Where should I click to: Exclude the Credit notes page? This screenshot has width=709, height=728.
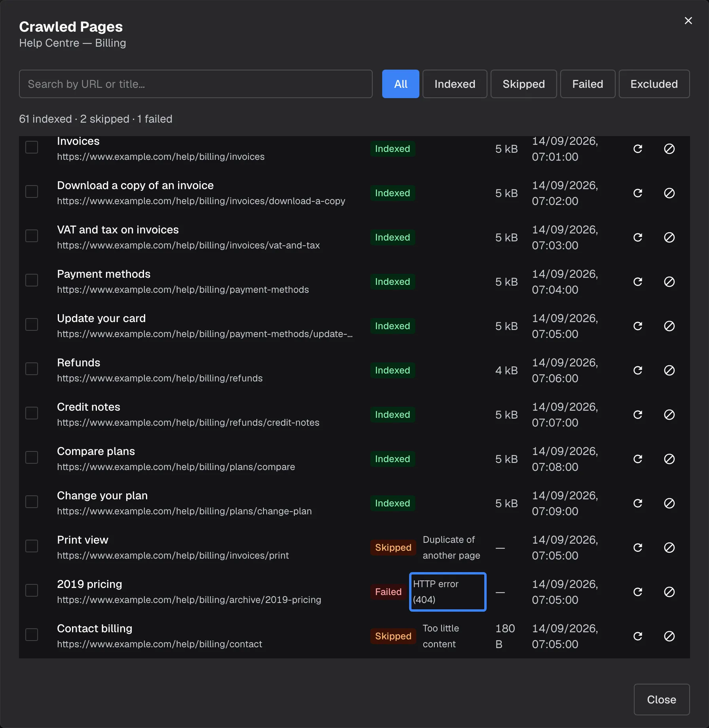669,415
